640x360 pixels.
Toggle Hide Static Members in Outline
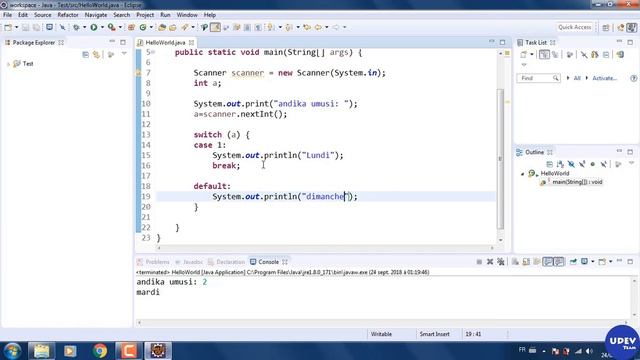(x=582, y=164)
